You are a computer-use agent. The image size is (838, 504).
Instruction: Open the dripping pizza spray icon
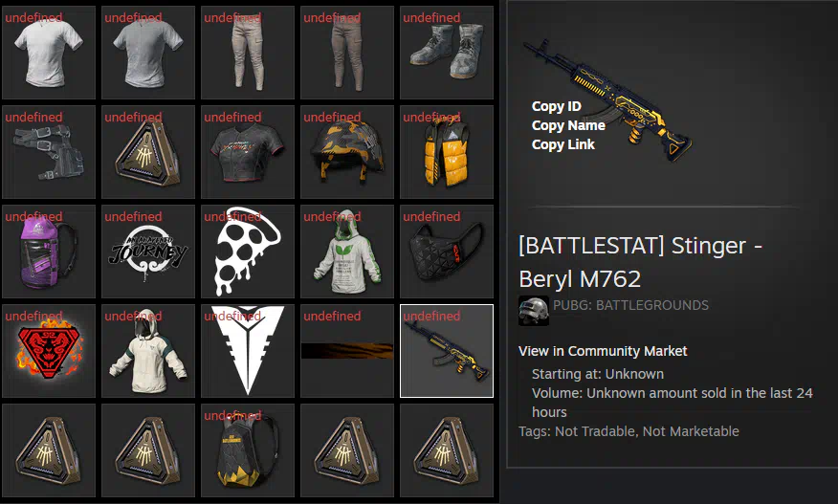[x=248, y=252]
